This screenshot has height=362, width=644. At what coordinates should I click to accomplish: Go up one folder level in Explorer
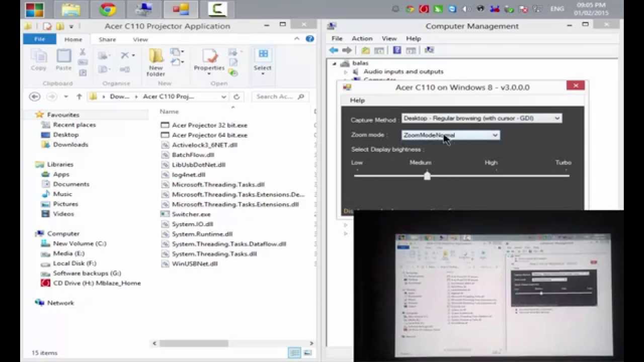tap(79, 97)
